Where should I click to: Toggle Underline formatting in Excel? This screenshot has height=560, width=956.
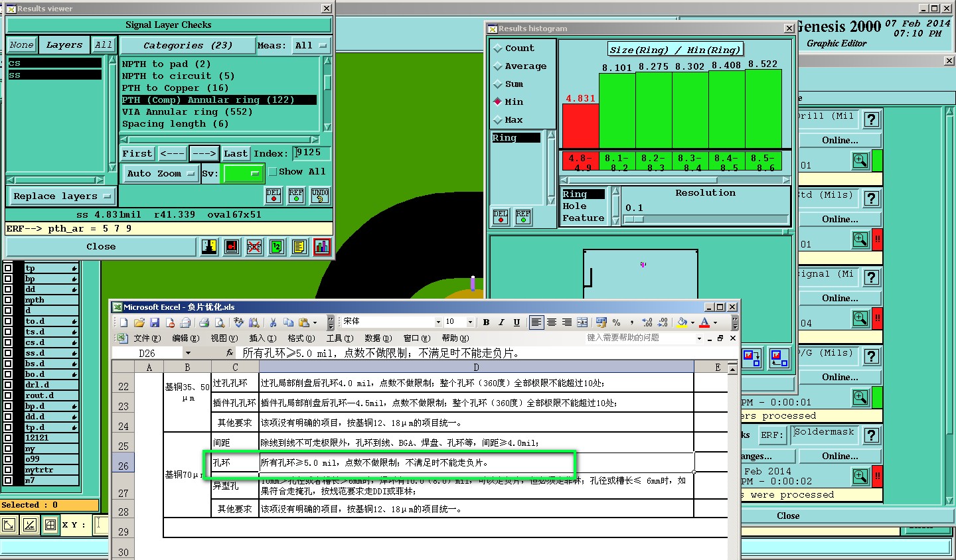(x=517, y=322)
